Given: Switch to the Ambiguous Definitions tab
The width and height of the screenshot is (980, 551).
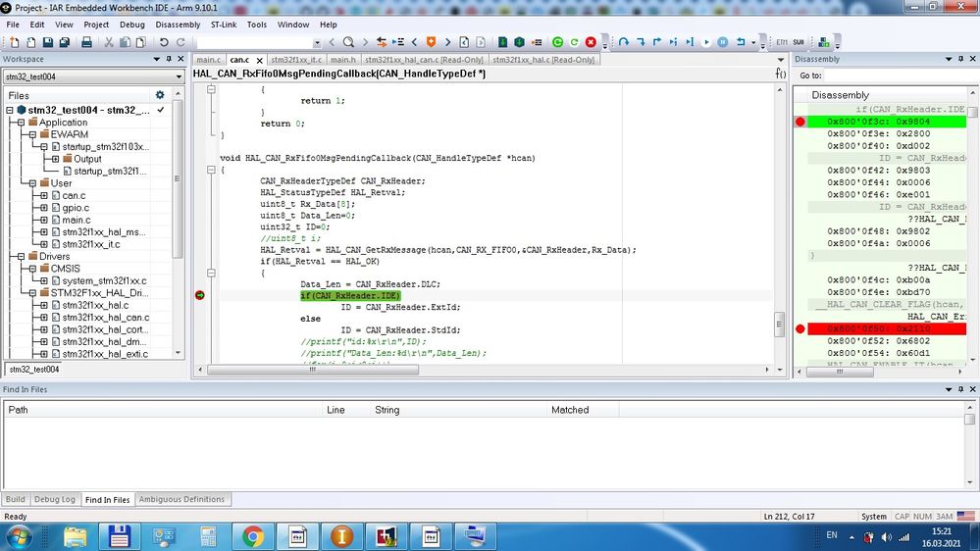Looking at the screenshot, I should coord(181,499).
